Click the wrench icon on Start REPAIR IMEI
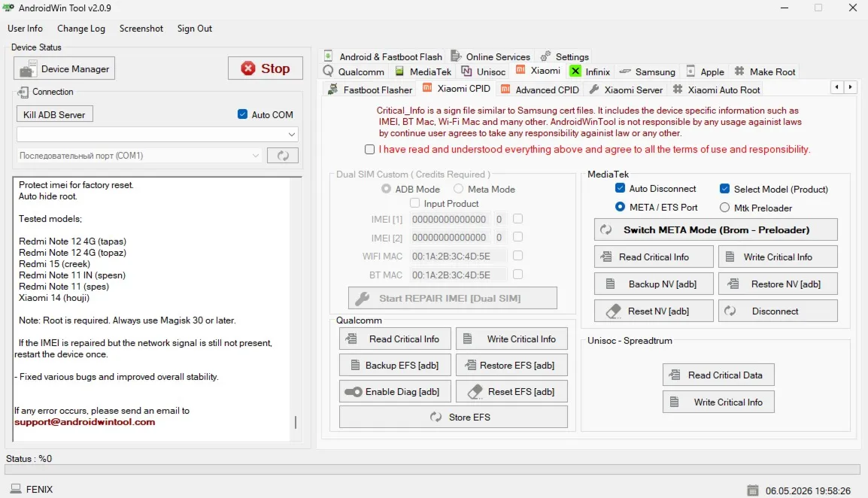 (x=362, y=299)
